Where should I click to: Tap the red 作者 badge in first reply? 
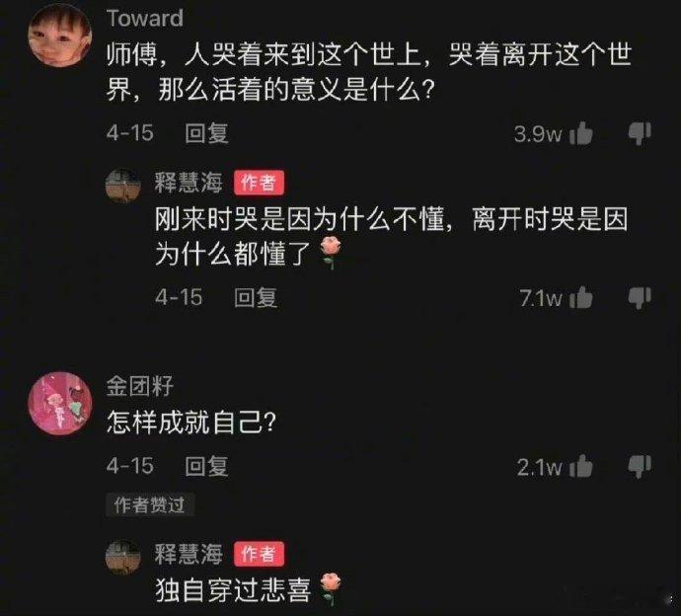click(x=259, y=183)
